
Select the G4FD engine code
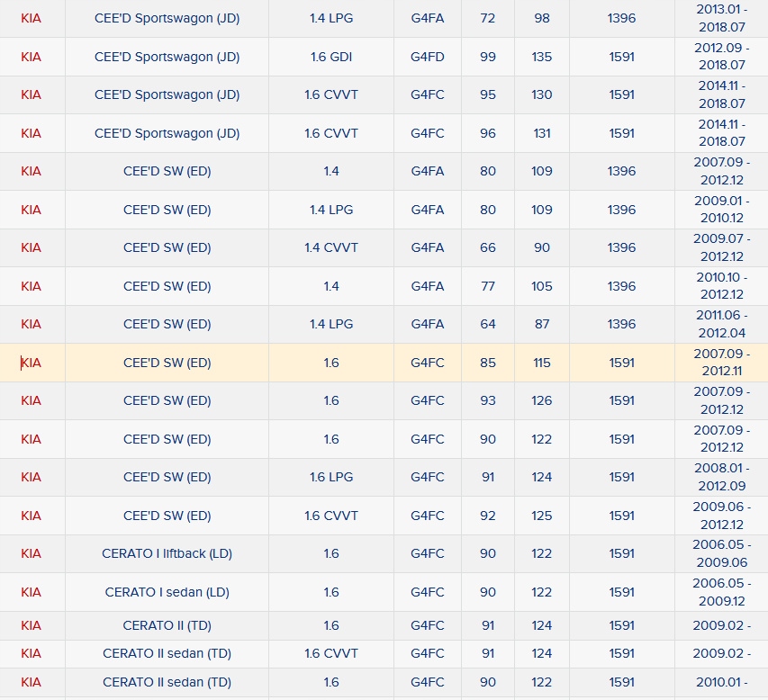(x=427, y=57)
